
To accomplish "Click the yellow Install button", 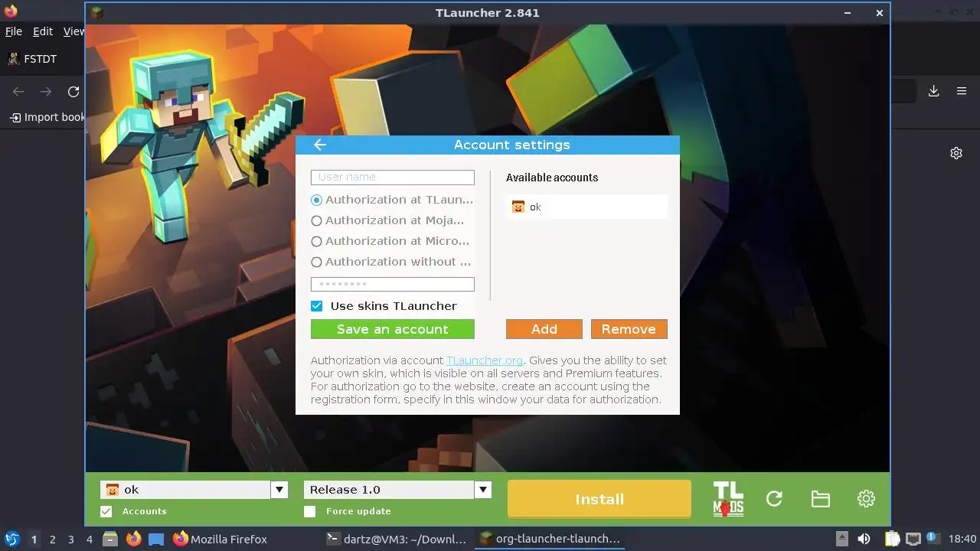I will [x=599, y=499].
